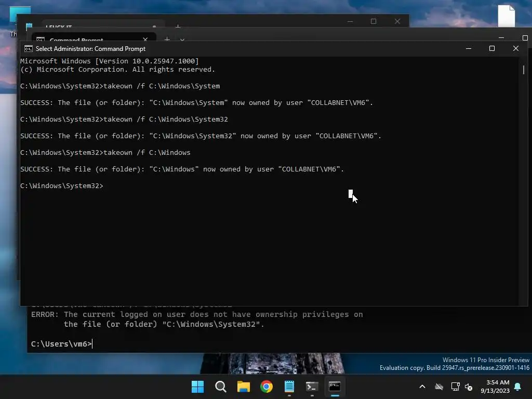This screenshot has height=399, width=532.
Task: Click the Administrator: Command Prompt title text
Action: 90,49
